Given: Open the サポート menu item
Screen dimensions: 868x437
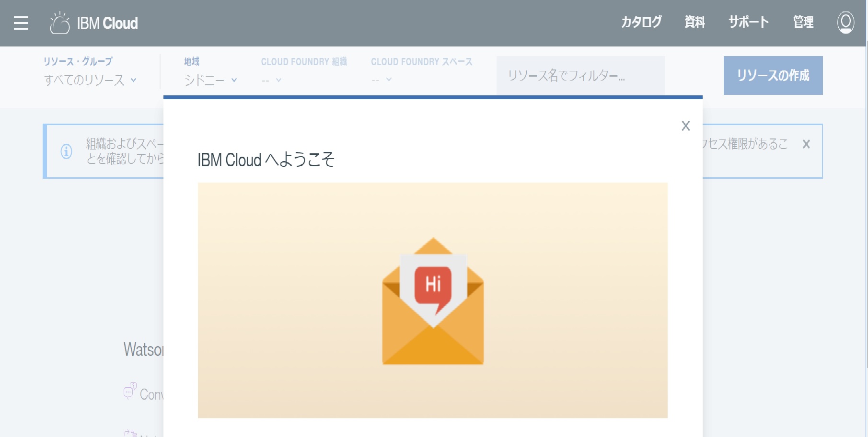Looking at the screenshot, I should 749,22.
